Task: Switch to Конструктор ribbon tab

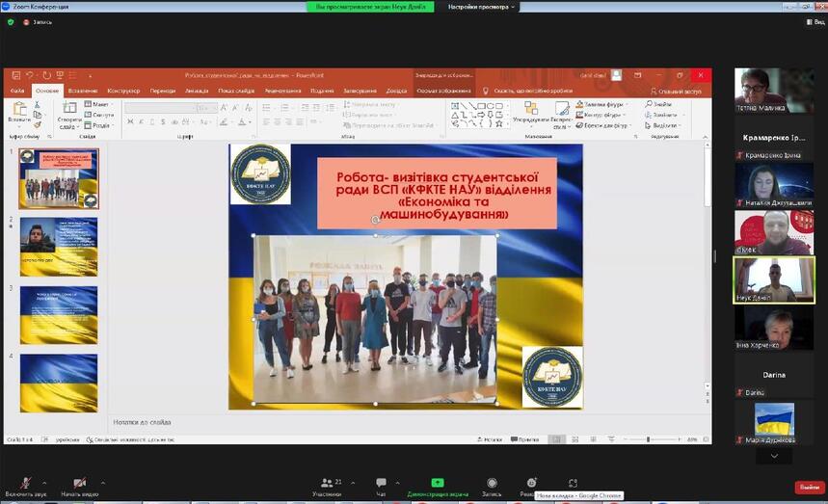Action: 123,91
